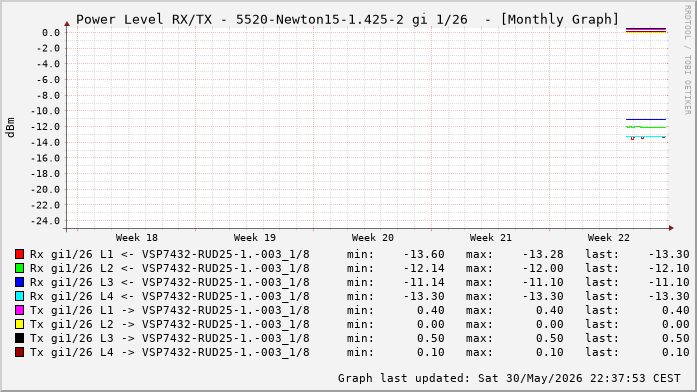Click the Rx L3 min value -11.14
697x392 pixels.
[424, 282]
